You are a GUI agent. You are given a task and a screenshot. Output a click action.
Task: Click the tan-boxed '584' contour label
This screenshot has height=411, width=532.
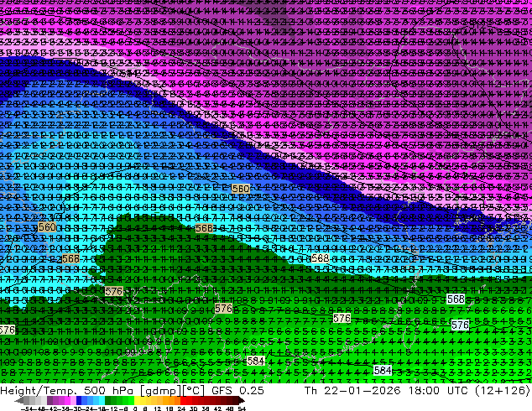(x=256, y=361)
